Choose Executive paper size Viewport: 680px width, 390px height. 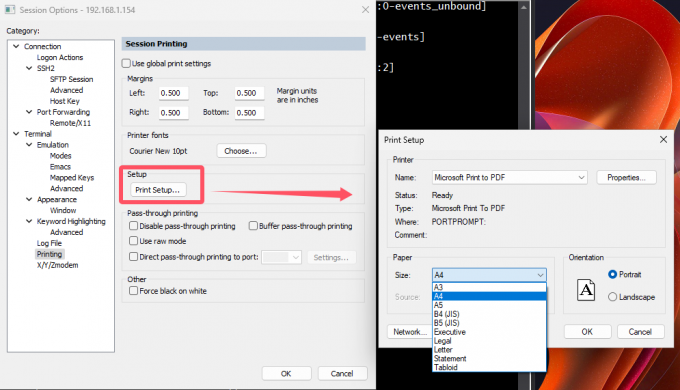click(489, 332)
